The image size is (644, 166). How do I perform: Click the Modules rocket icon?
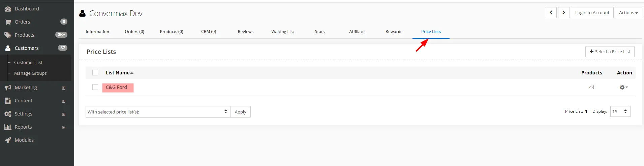[x=8, y=140]
